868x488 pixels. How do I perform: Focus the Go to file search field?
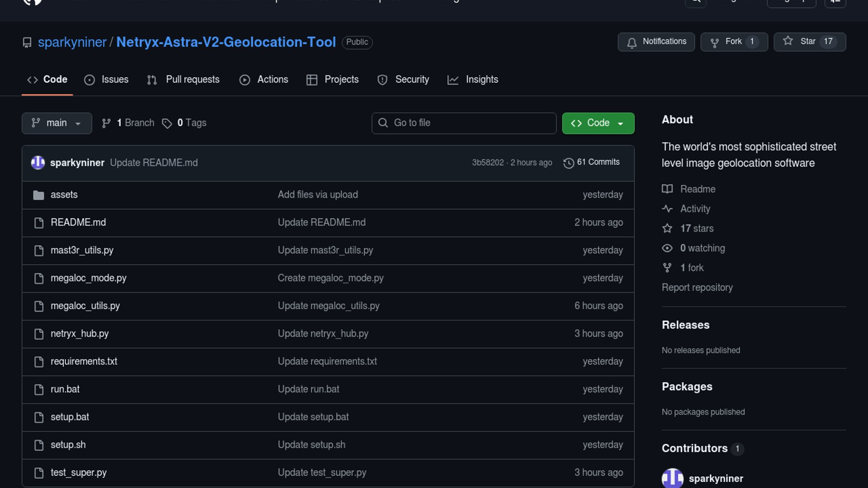463,123
